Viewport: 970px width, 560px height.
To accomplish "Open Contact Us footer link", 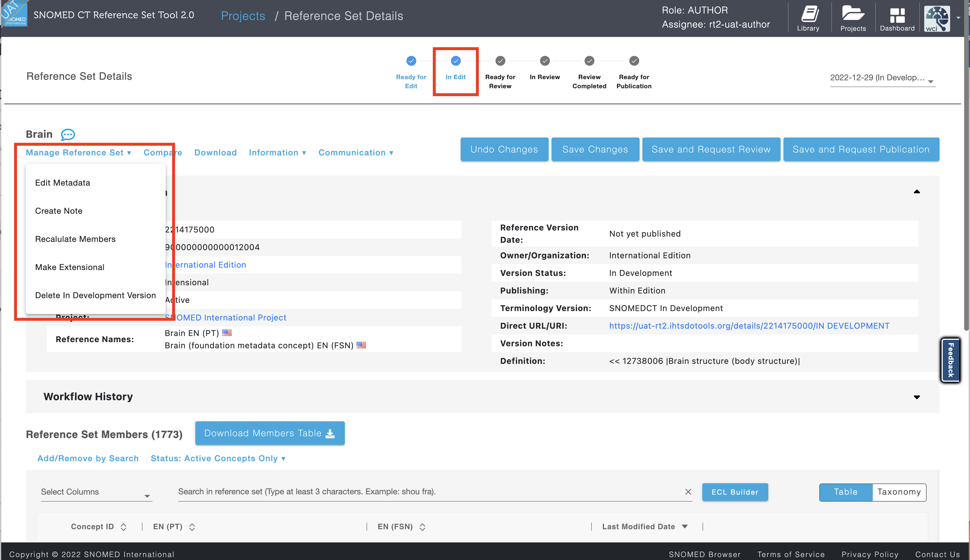I will click(x=937, y=554).
